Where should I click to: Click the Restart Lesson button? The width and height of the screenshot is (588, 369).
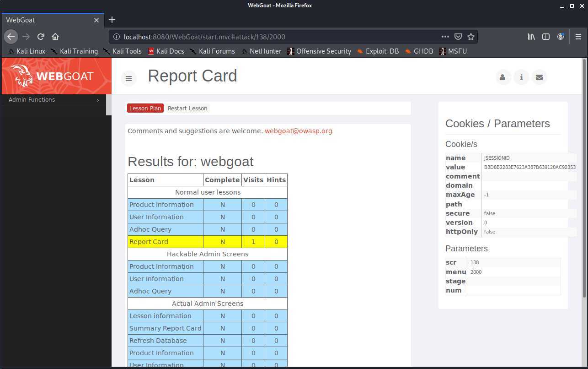tap(187, 109)
